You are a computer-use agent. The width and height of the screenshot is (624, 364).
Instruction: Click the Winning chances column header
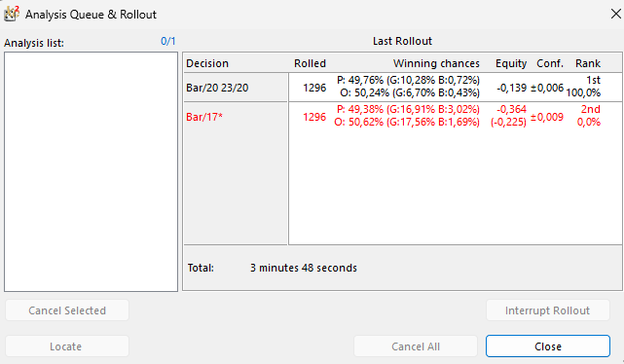[x=436, y=63]
